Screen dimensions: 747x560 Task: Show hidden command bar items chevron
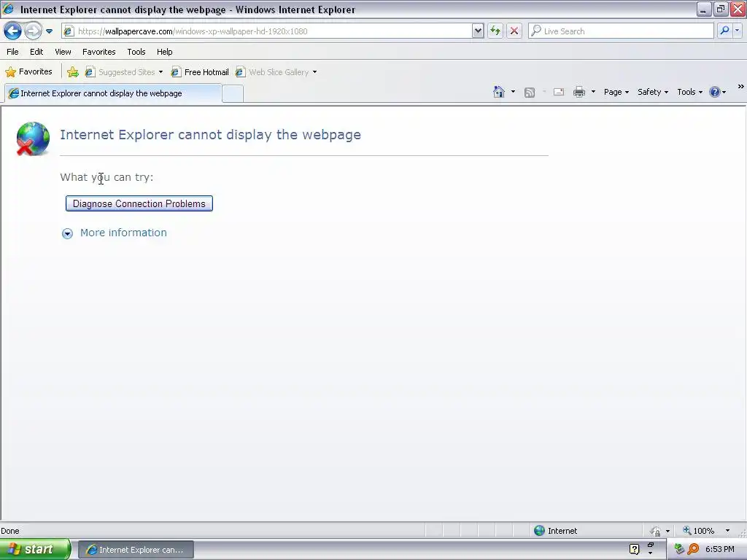741,87
